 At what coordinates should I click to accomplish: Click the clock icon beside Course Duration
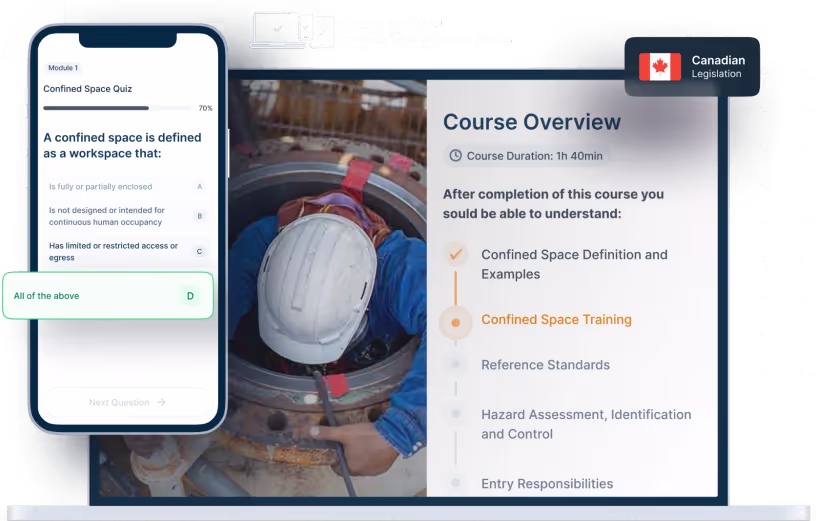click(x=455, y=156)
